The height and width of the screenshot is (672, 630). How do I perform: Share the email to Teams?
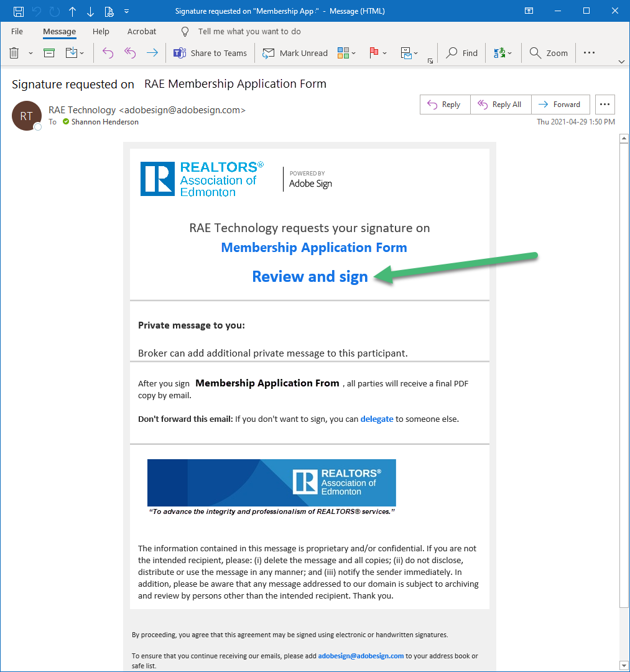click(x=210, y=53)
